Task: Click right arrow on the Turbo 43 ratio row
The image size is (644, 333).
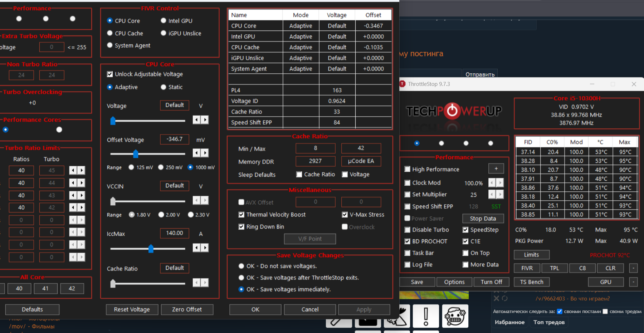Action: pos(82,195)
